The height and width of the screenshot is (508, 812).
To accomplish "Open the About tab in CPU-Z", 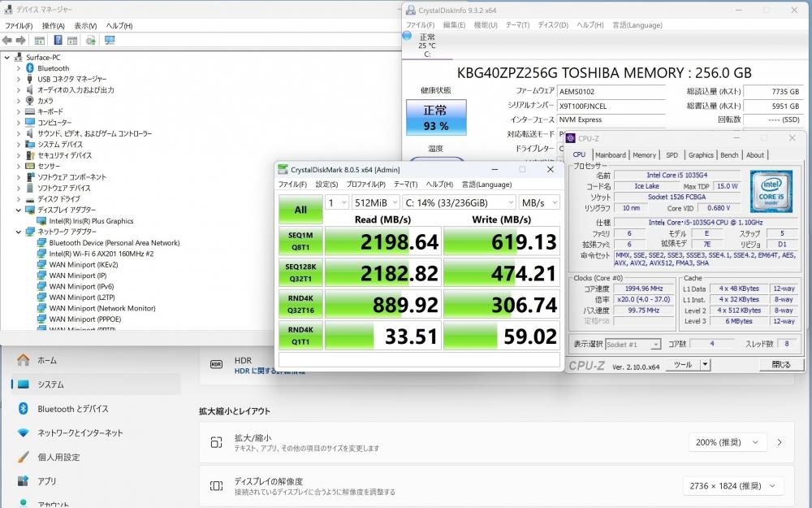I will [754, 155].
